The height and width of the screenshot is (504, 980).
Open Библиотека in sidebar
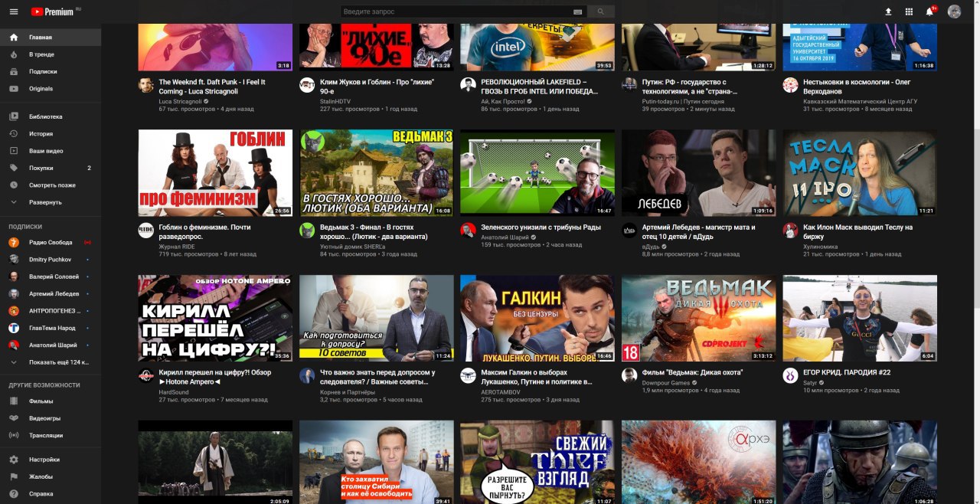51,116
